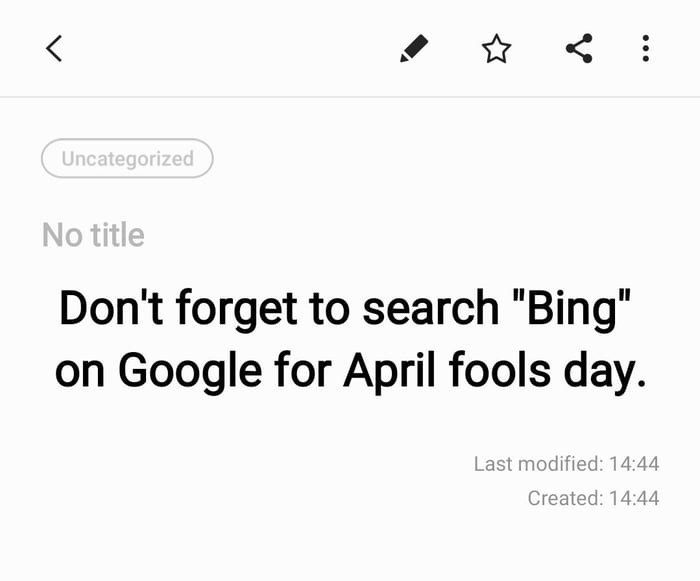The height and width of the screenshot is (581, 700).
Task: Tap the No title field
Action: [93, 234]
